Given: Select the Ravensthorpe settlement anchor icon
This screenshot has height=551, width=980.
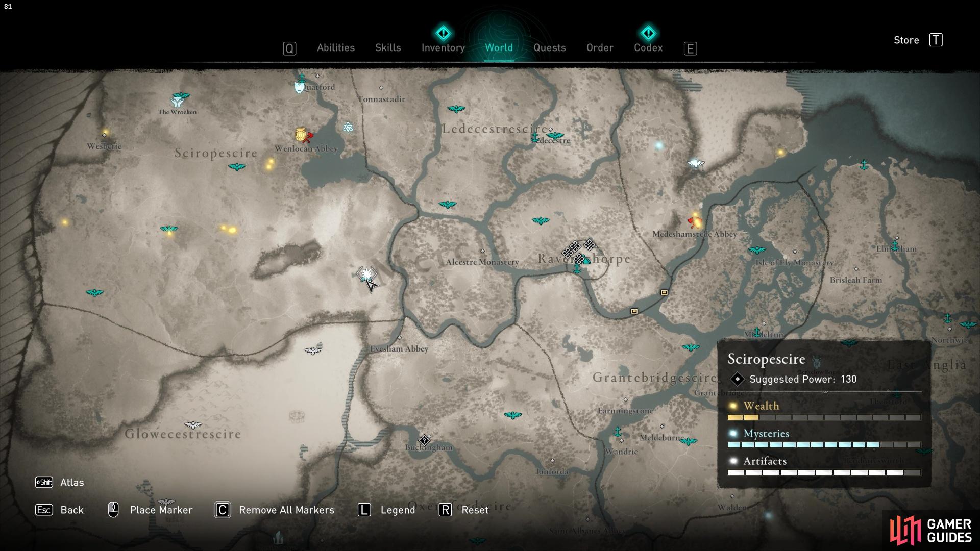Looking at the screenshot, I should click(577, 268).
